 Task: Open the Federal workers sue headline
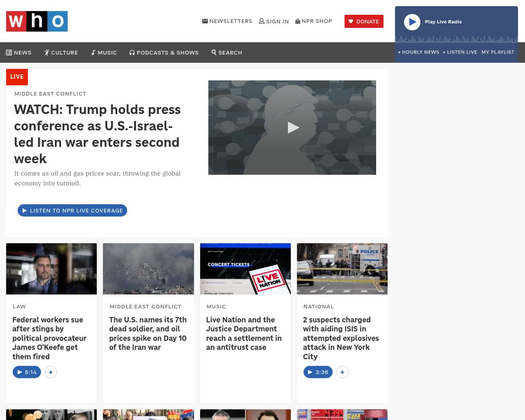pyautogui.click(x=50, y=338)
